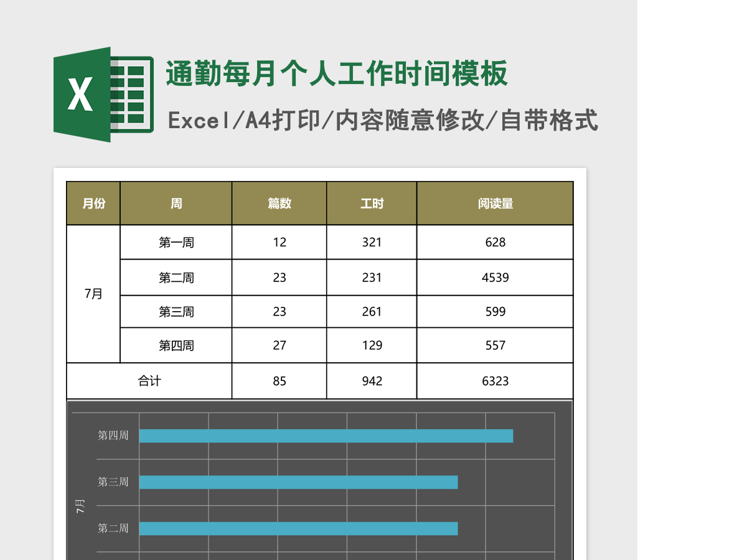The height and width of the screenshot is (560, 747).
Task: Select 篇数 value 23 in 第二周 row
Action: (x=280, y=278)
